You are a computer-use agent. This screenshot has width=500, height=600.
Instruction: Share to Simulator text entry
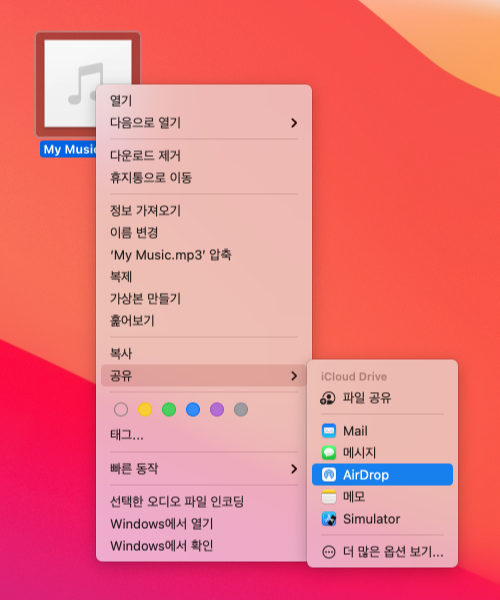click(x=371, y=519)
